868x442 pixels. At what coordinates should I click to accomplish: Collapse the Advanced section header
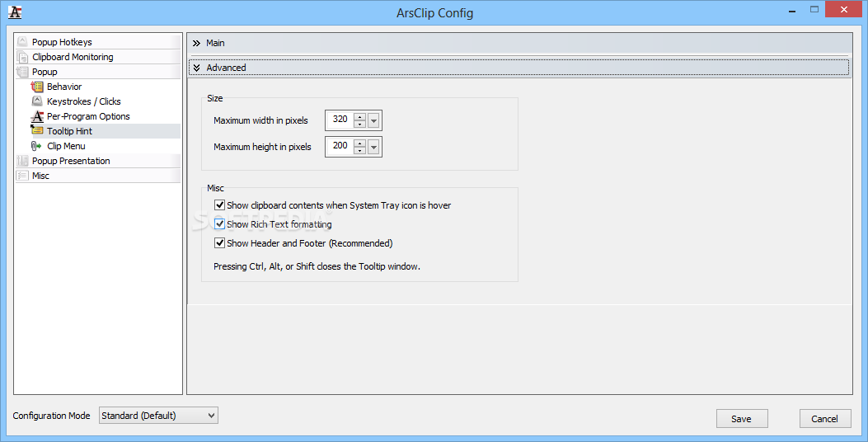pyautogui.click(x=519, y=68)
